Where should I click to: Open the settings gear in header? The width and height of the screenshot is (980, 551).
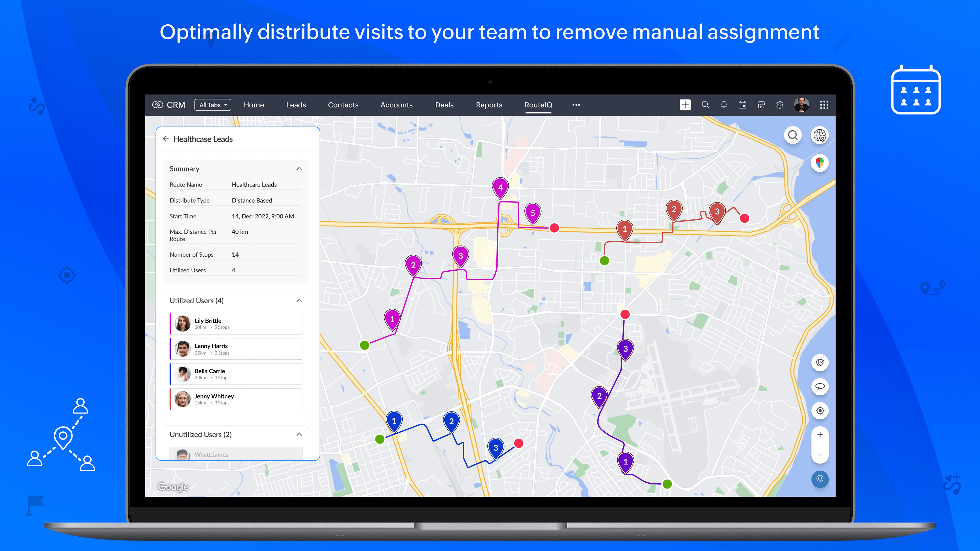[x=779, y=105]
